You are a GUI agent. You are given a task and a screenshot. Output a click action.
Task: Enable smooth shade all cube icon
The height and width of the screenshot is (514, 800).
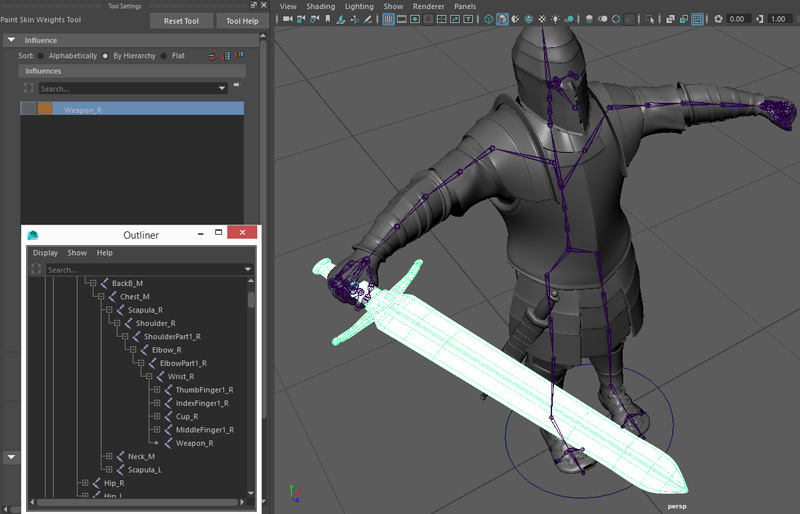point(503,19)
